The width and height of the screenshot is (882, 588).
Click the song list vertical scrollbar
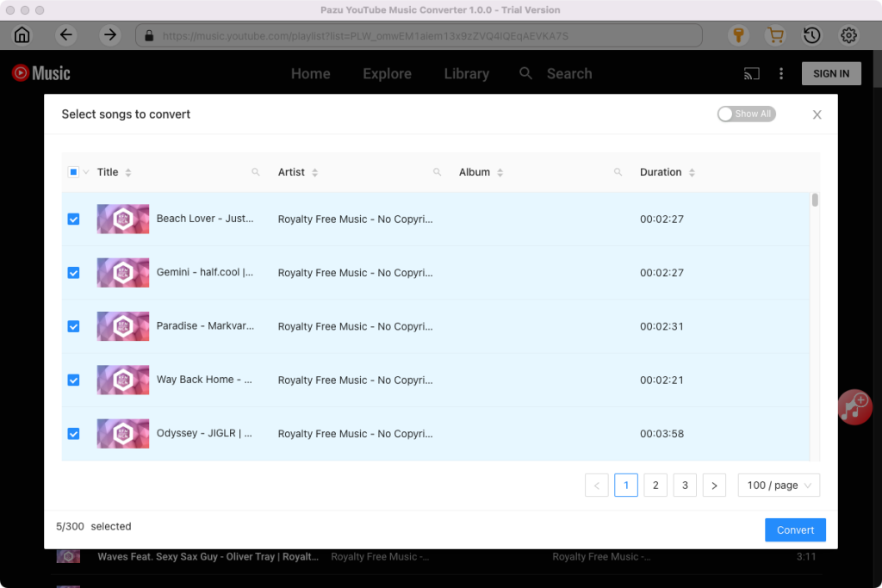point(815,201)
